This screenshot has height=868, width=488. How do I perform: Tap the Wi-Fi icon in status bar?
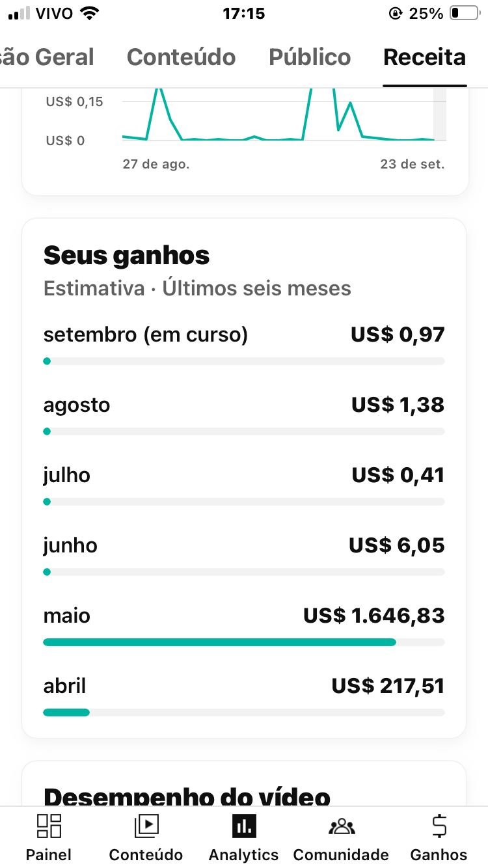[x=88, y=14]
